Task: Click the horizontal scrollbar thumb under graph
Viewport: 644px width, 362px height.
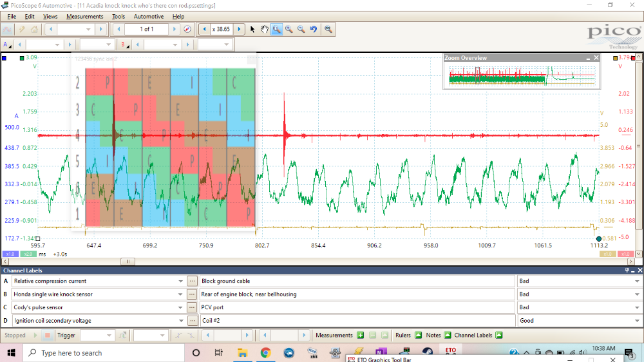Action: click(128, 262)
